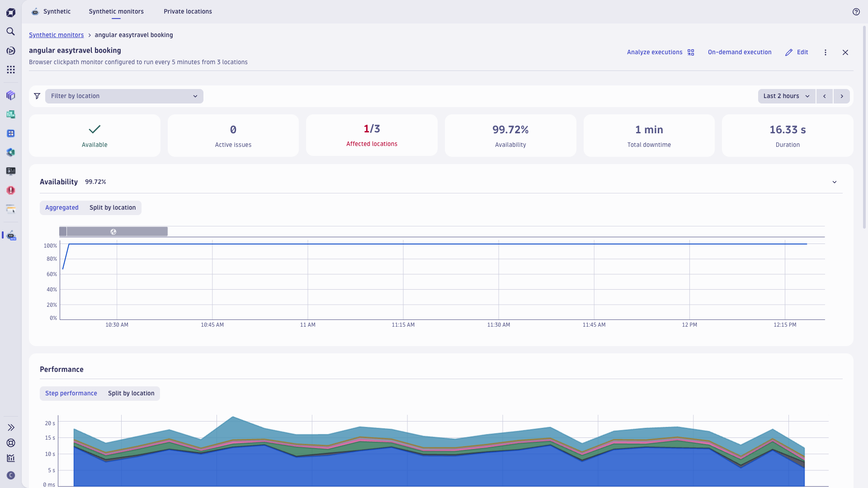The height and width of the screenshot is (488, 868).
Task: Open the Filter by location dropdown
Action: click(124, 96)
